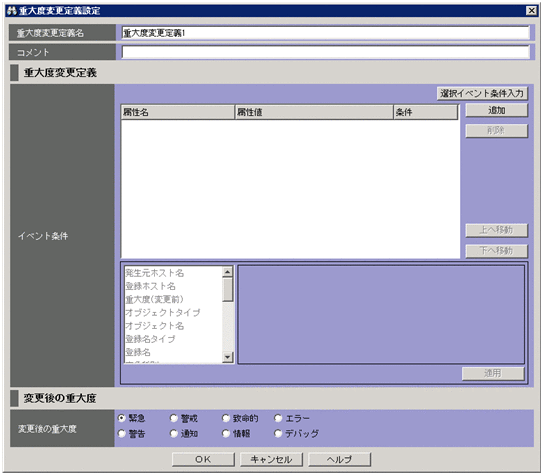Click attribute list scroll down arrow
The width and height of the screenshot is (544, 476).
pos(228,357)
